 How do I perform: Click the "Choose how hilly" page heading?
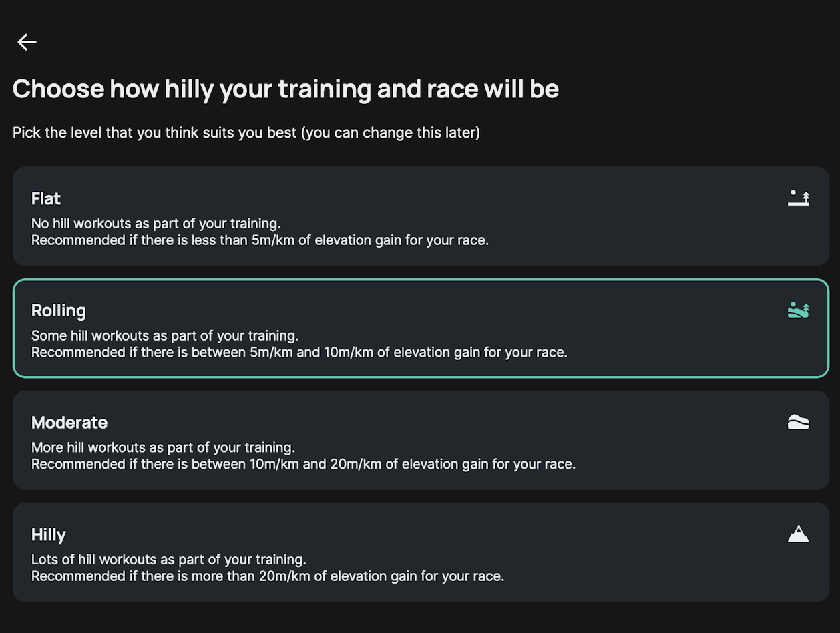[x=286, y=89]
